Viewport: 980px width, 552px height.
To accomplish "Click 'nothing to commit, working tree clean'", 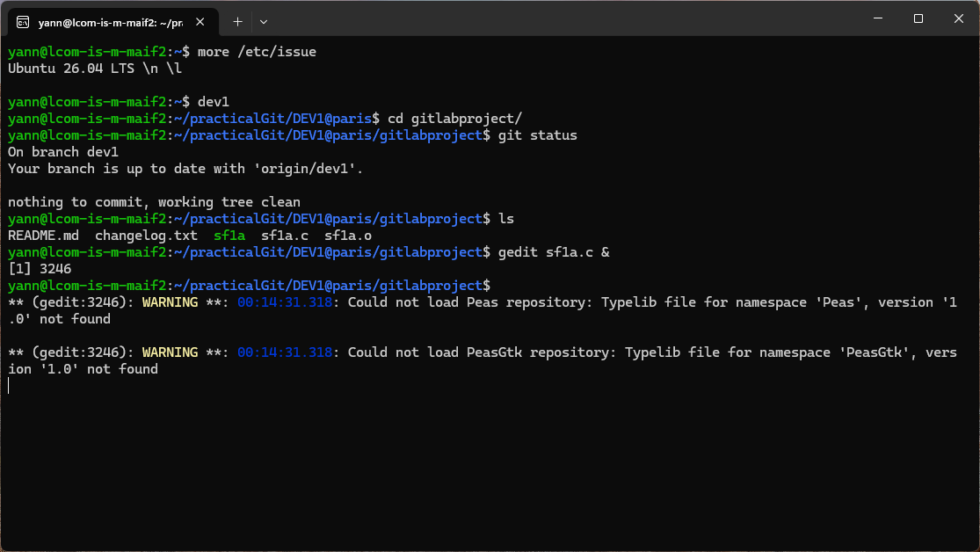I will [155, 202].
